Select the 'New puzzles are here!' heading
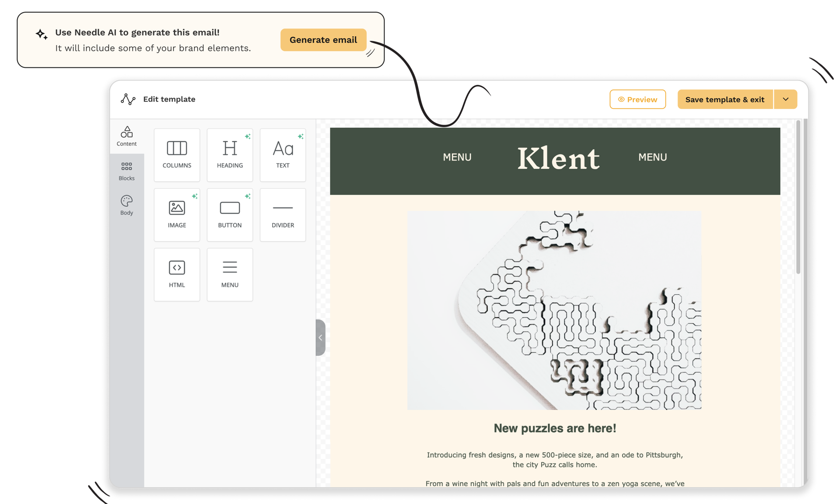The height and width of the screenshot is (504, 840). (x=555, y=428)
